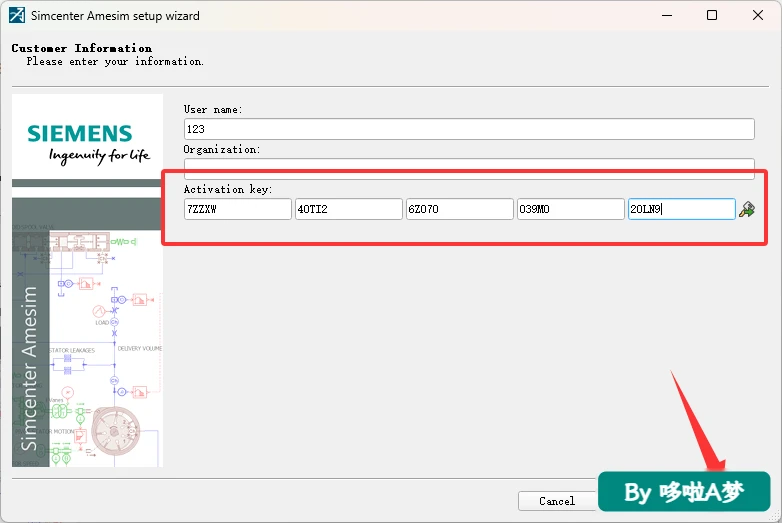Click the Activation key label
Screen dimensions: 782x523
pyautogui.click(x=228, y=189)
